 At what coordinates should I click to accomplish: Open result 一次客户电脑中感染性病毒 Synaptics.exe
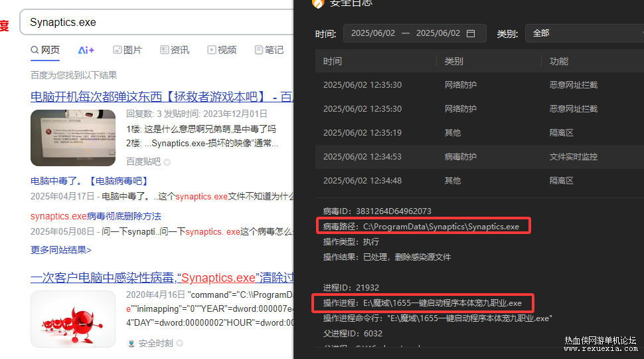pos(162,278)
